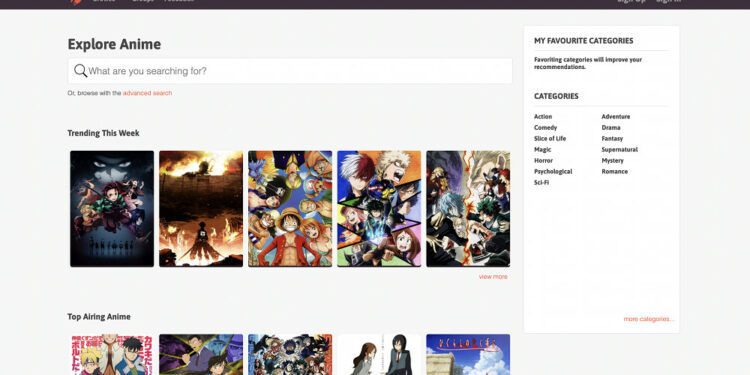Open the hero group poster in Top Airing

[x=290, y=354]
